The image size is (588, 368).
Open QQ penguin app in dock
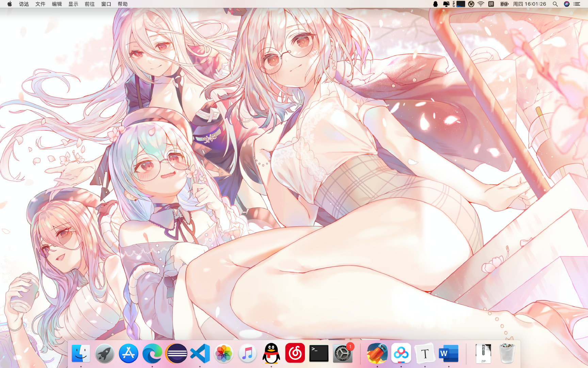(x=271, y=353)
